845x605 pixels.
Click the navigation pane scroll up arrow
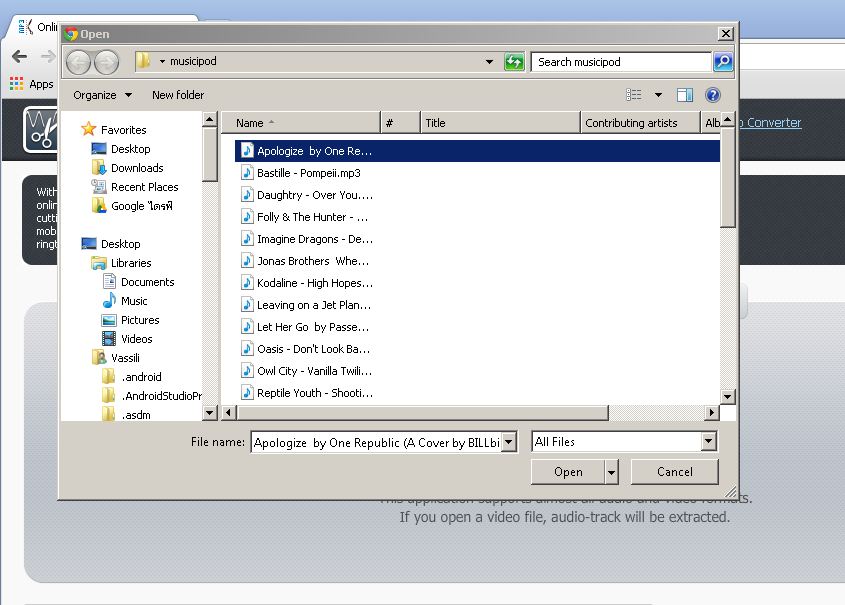(x=210, y=119)
